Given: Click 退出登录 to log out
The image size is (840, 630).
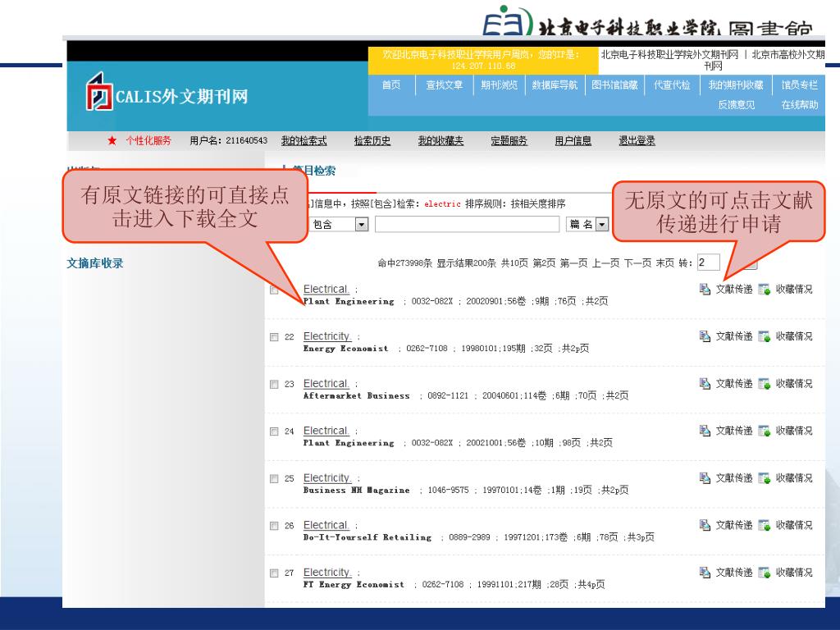Looking at the screenshot, I should point(637,140).
